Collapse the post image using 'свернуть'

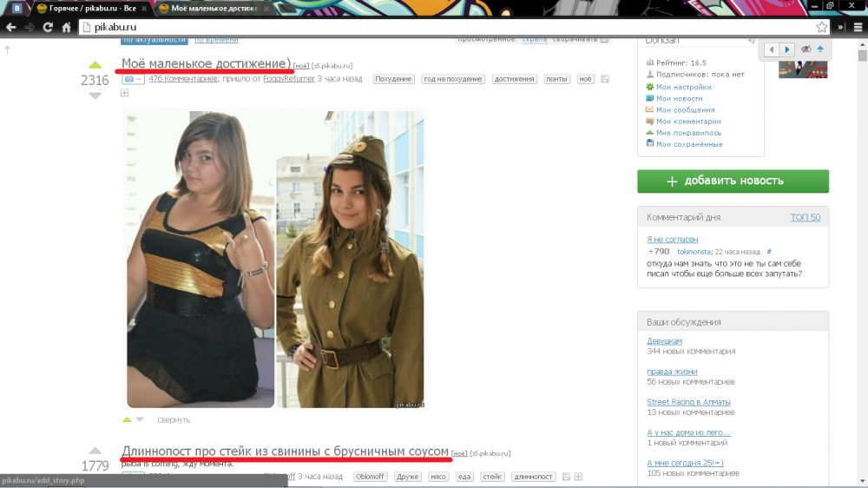(174, 420)
